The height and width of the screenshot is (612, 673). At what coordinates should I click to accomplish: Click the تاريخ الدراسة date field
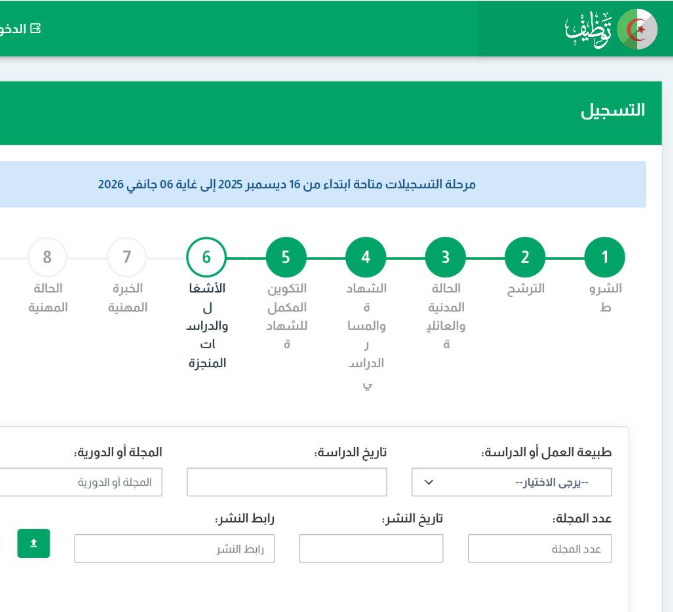click(287, 482)
